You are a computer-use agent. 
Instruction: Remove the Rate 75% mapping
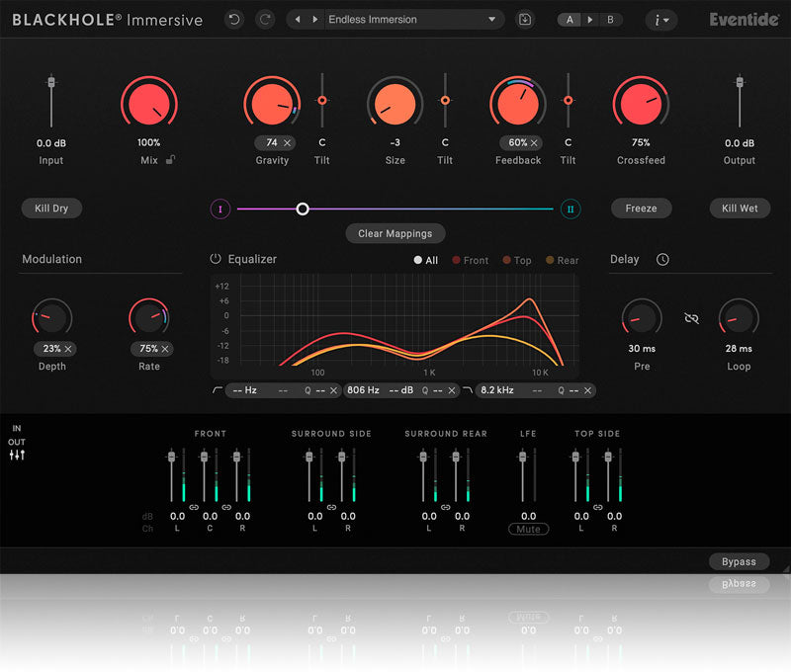(165, 349)
